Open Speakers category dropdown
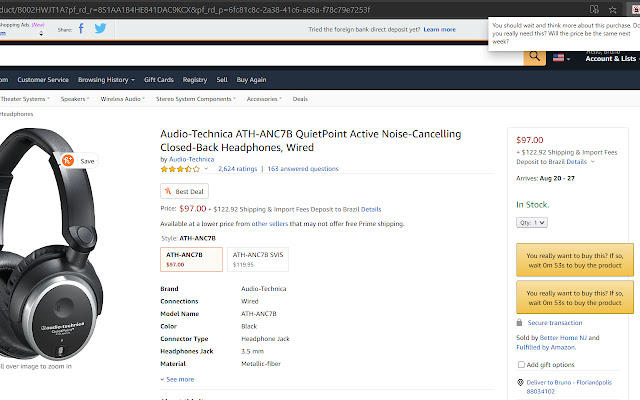Screen dimensions: 640x400 pyautogui.click(x=75, y=99)
